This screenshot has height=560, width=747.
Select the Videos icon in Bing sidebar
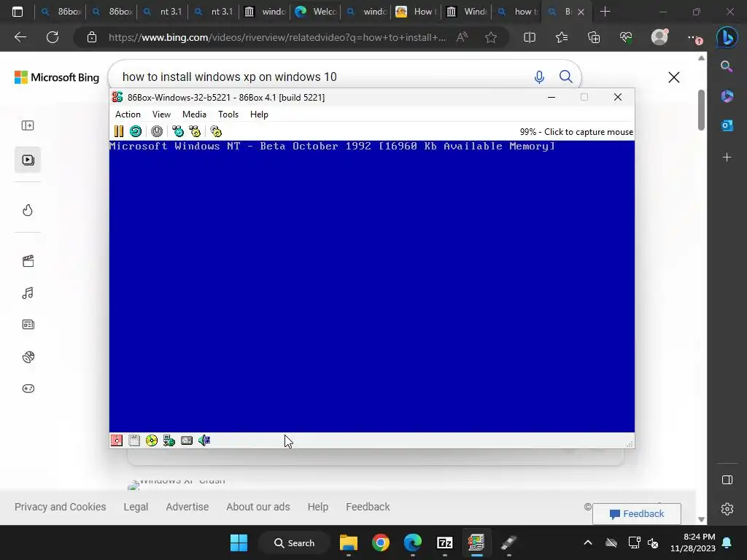point(28,160)
